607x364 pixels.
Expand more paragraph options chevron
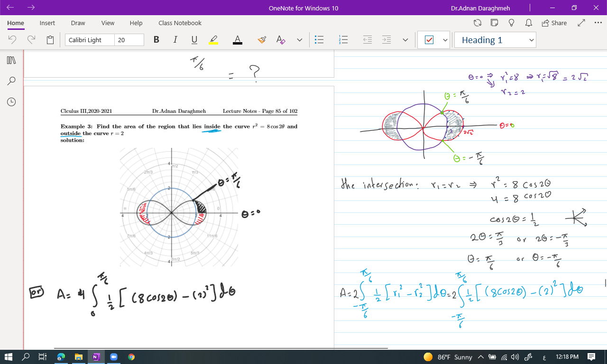[x=405, y=40]
